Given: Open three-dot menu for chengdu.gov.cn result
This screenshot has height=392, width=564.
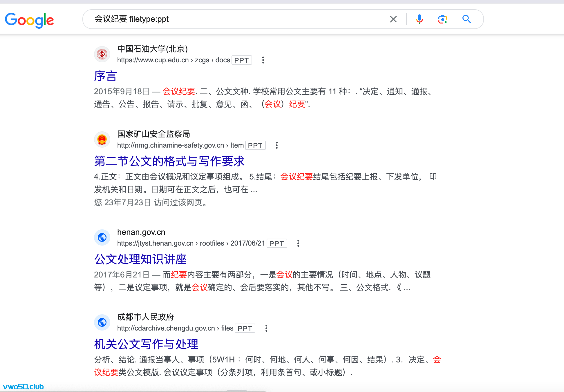Looking at the screenshot, I should [266, 328].
